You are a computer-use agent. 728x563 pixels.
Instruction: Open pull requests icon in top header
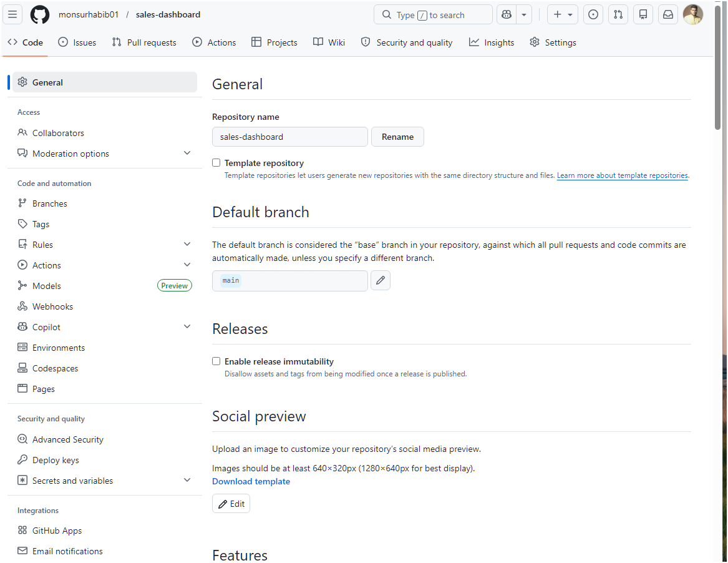(618, 14)
